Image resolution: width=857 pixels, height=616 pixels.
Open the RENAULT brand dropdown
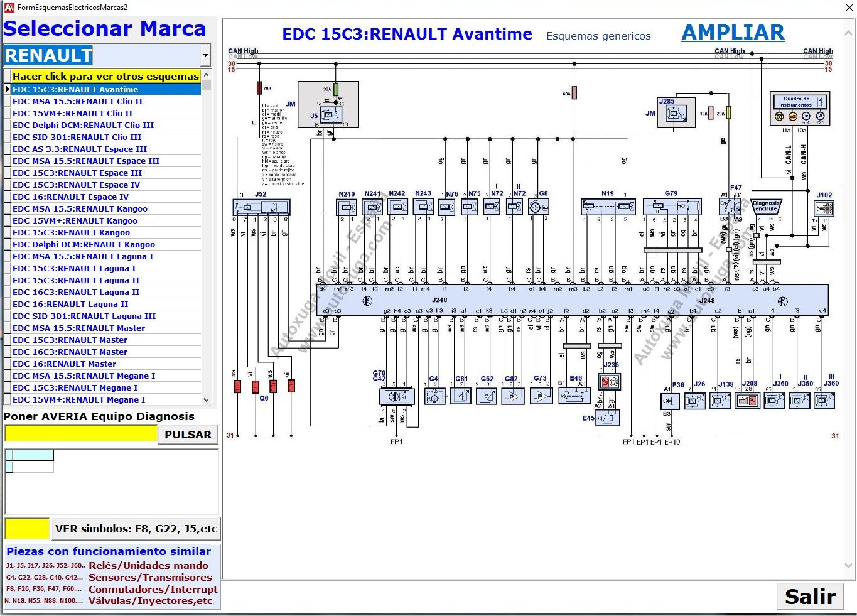205,56
